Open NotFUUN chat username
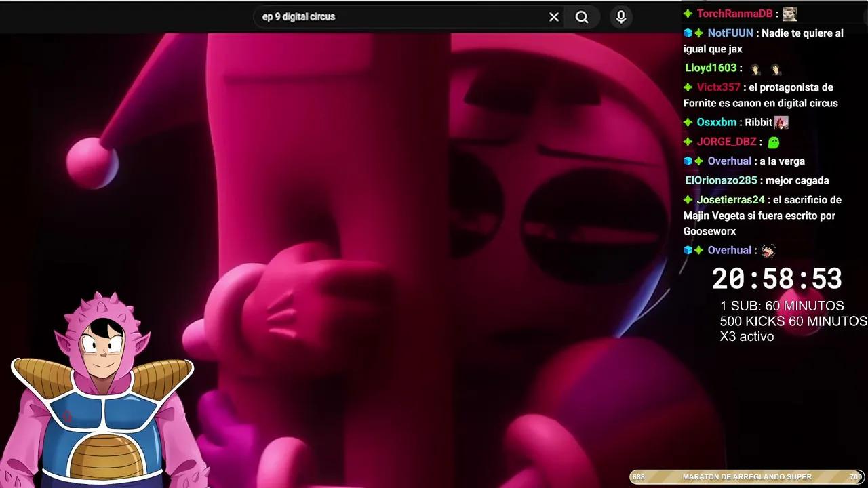The height and width of the screenshot is (488, 868). click(x=730, y=33)
